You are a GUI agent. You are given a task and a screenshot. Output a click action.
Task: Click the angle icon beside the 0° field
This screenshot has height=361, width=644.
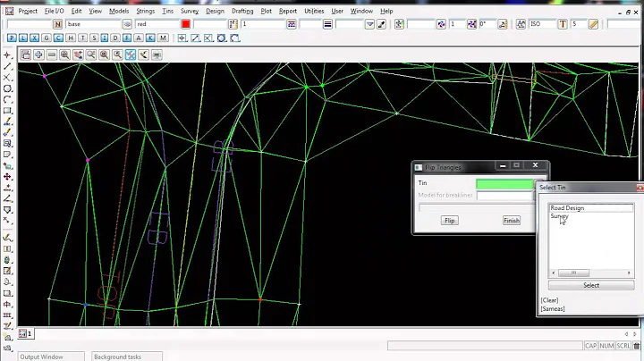point(503,24)
